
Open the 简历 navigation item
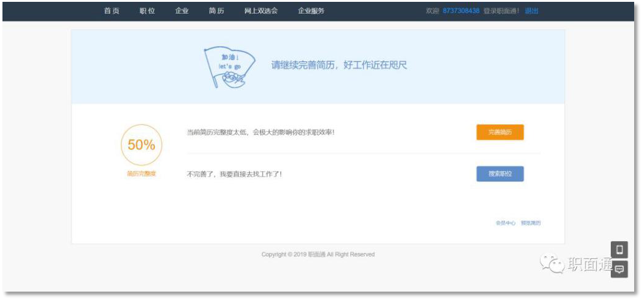point(216,11)
